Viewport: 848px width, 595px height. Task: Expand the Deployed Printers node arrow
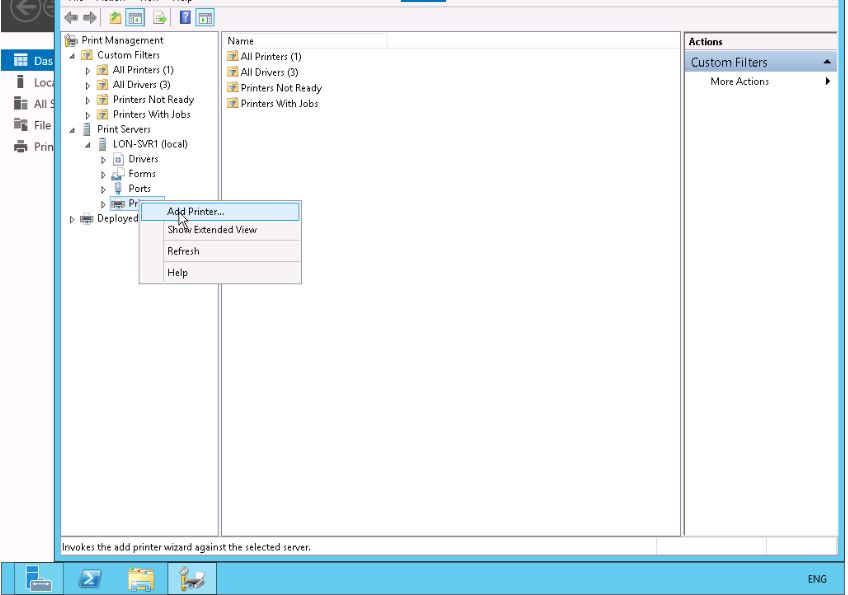click(x=72, y=219)
